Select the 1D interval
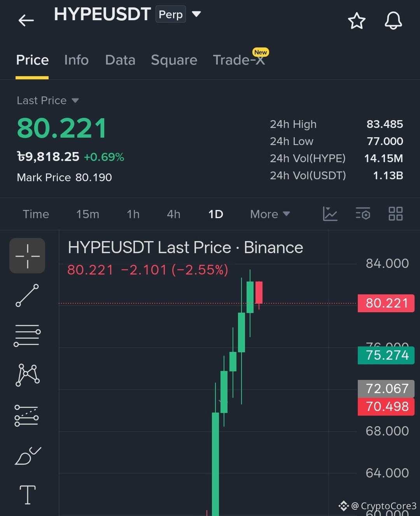This screenshot has width=420, height=516. click(x=215, y=214)
